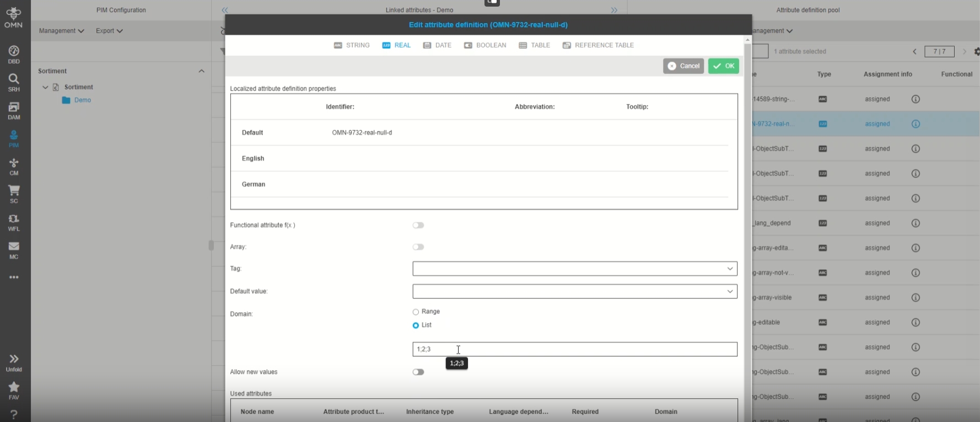Image resolution: width=980 pixels, height=422 pixels.
Task: Expand the Default value dropdown
Action: tap(574, 291)
